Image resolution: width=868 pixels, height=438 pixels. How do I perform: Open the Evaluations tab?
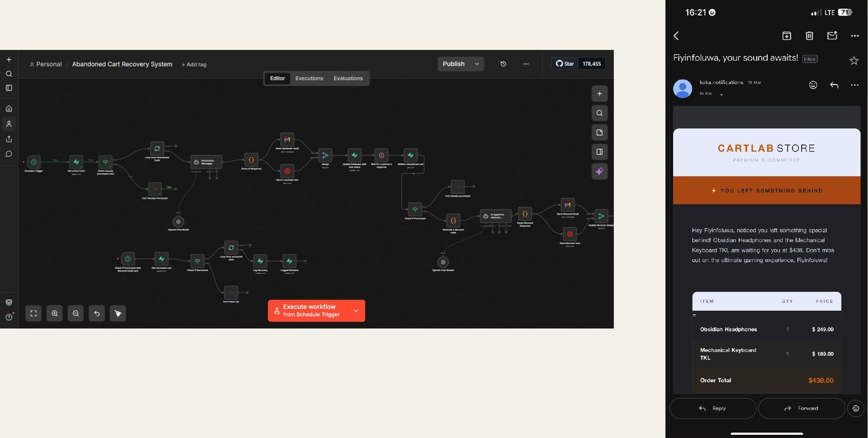point(348,79)
